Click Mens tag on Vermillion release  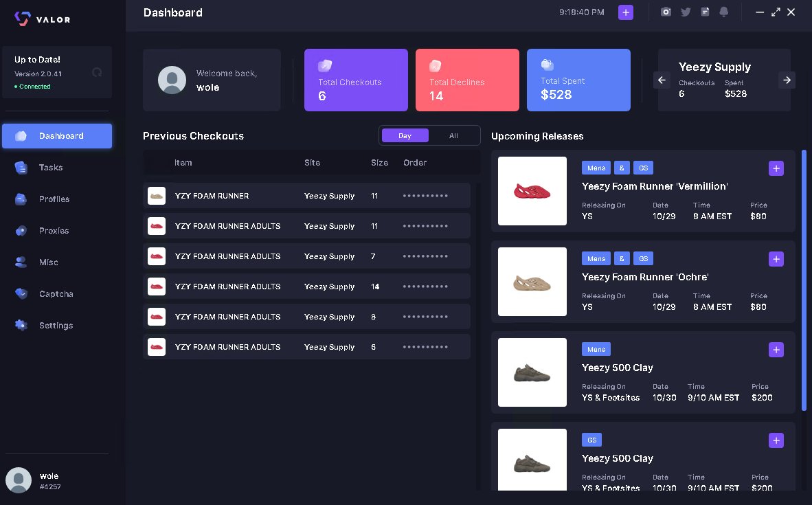click(596, 168)
